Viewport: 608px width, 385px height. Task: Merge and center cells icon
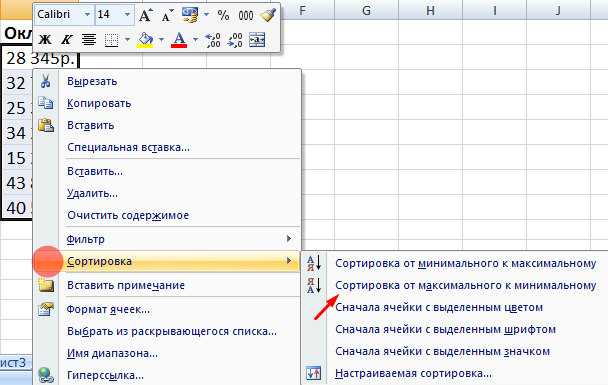(257, 40)
